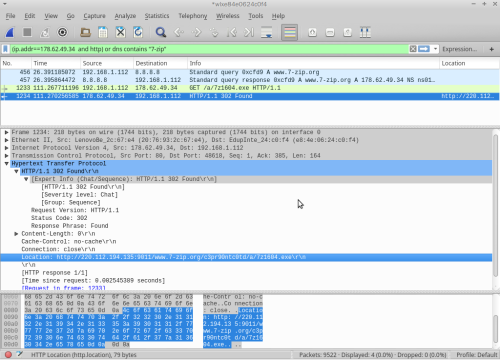
Task: Open the Capture menu
Action: 94,16
